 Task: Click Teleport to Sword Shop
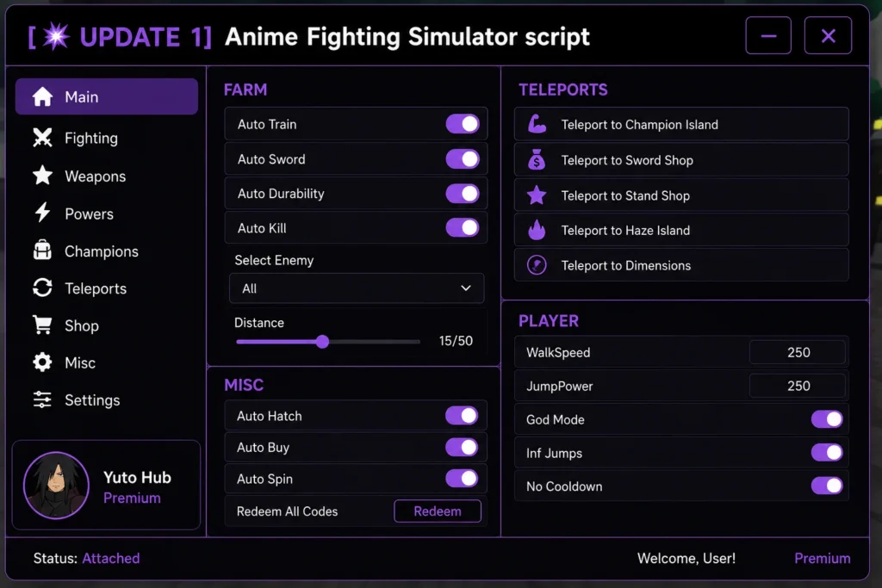[681, 159]
